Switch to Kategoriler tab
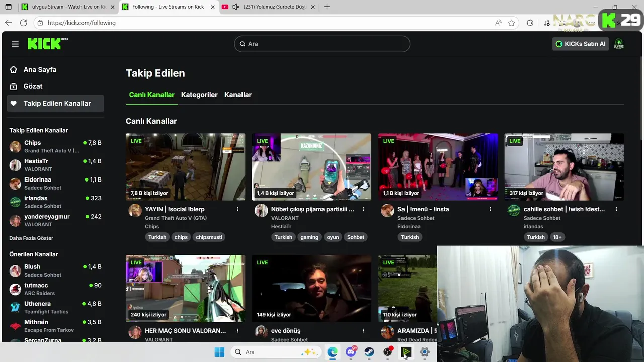 coord(199,95)
